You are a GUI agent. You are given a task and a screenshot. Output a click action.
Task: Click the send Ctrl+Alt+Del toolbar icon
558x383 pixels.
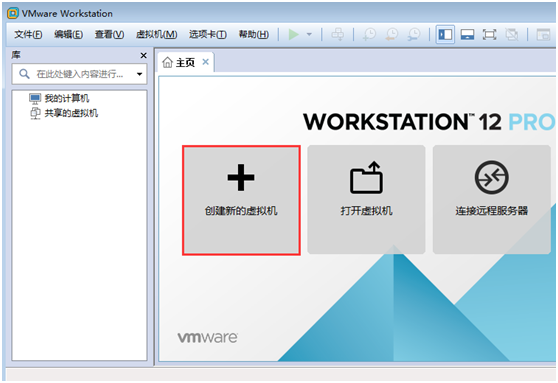337,35
